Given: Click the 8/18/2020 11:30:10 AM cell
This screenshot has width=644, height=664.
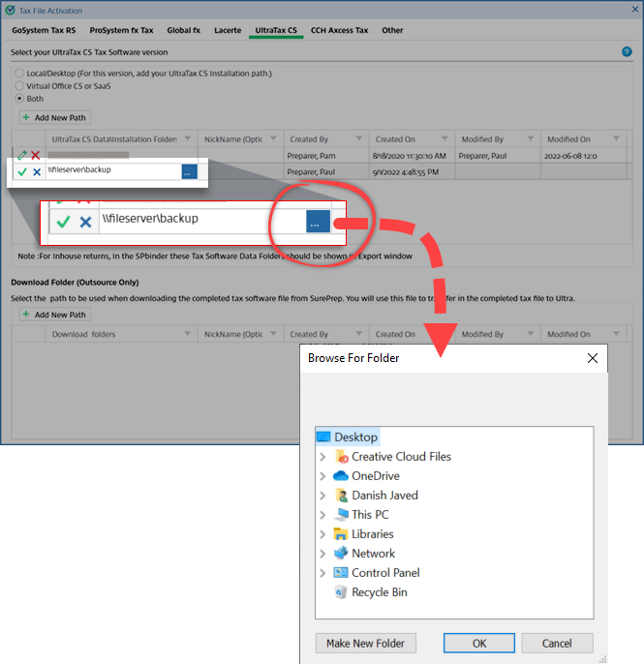Looking at the screenshot, I should (x=412, y=156).
